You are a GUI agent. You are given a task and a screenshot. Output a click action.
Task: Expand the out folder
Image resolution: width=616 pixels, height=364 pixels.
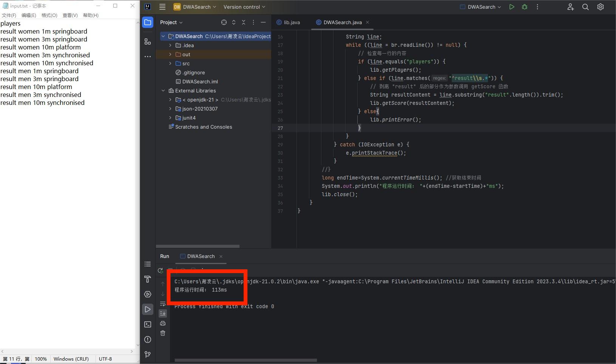tap(170, 54)
